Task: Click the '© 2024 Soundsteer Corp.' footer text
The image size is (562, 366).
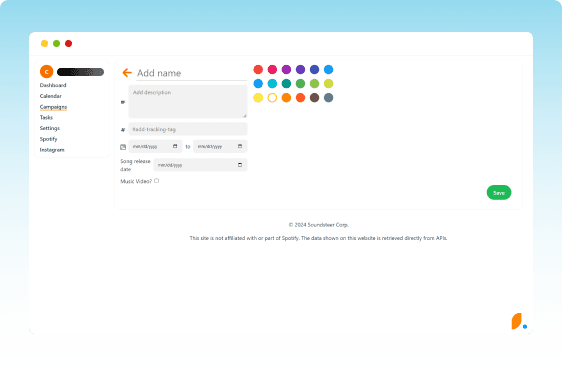Action: [x=319, y=225]
